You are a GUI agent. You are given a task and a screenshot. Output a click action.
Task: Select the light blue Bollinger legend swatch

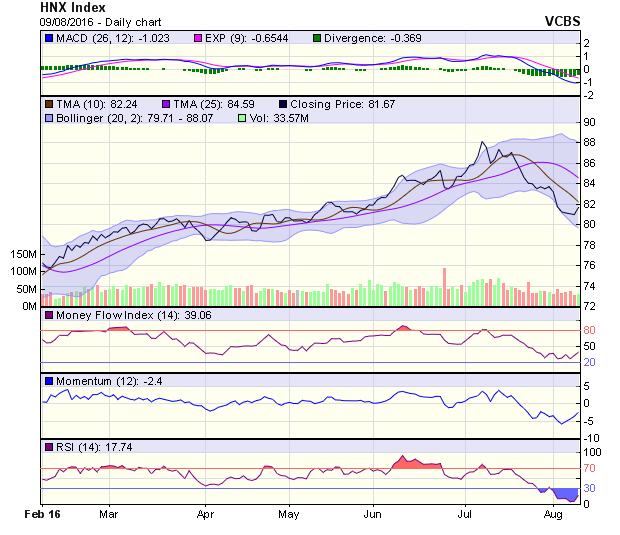[50, 117]
